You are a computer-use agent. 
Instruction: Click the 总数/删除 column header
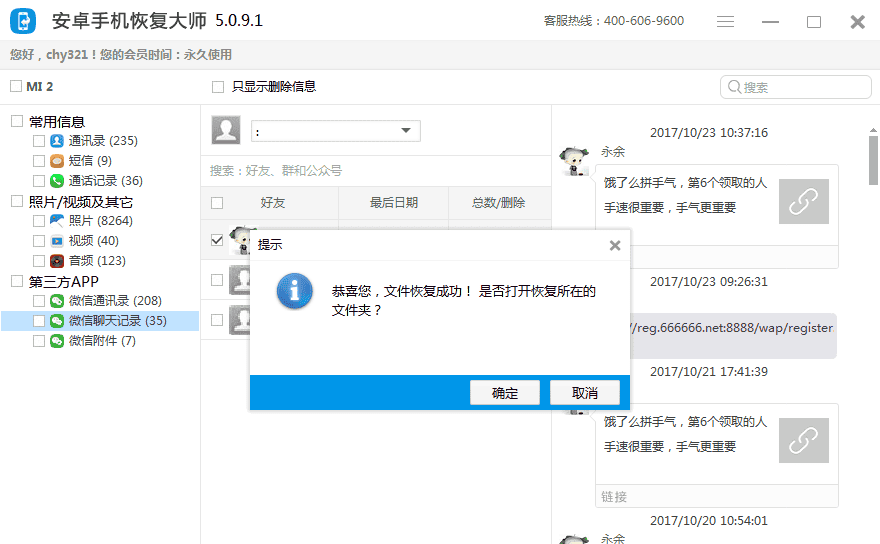[x=499, y=203]
